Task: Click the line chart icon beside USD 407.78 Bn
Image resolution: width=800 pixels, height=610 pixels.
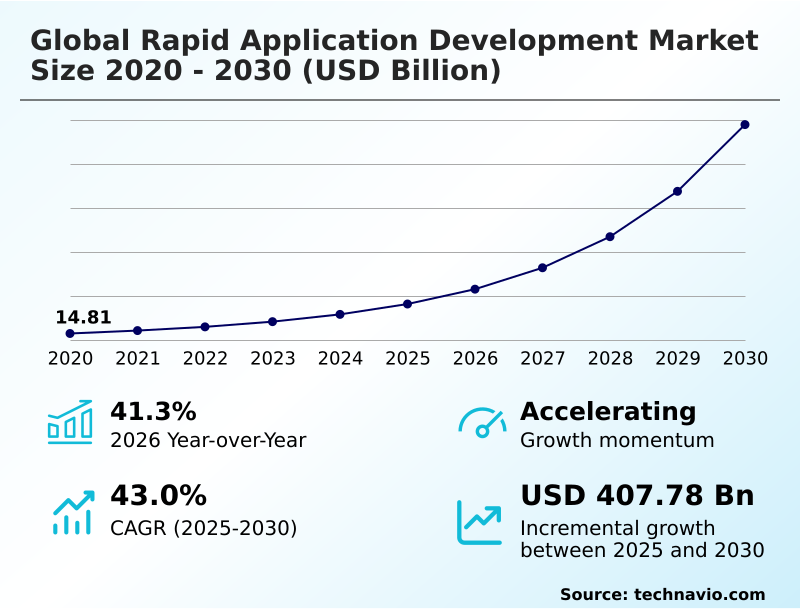Action: point(479,522)
